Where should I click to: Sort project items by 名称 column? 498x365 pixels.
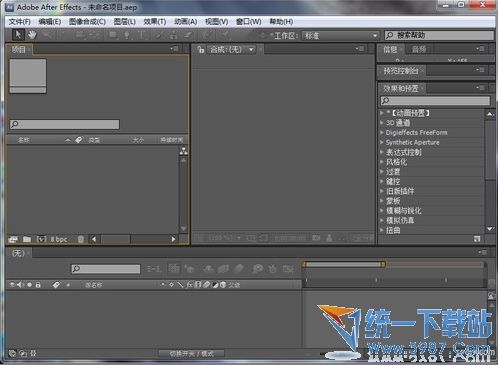24,140
